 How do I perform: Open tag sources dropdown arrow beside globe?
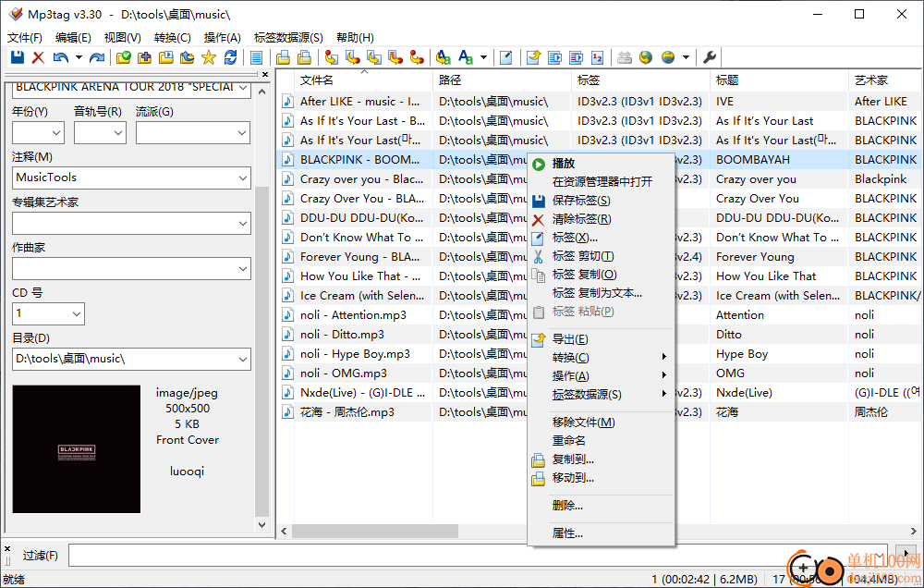pyautogui.click(x=686, y=57)
